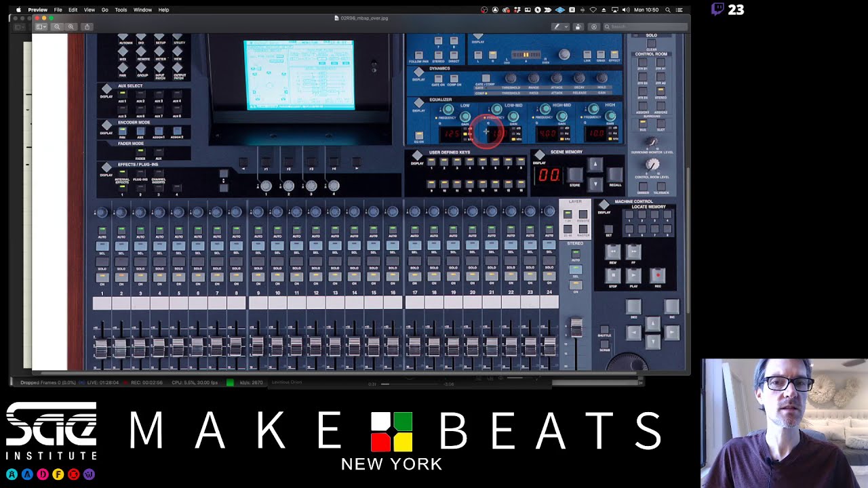Click the SET button in Machine Control
868x488 pixels.
(x=608, y=230)
